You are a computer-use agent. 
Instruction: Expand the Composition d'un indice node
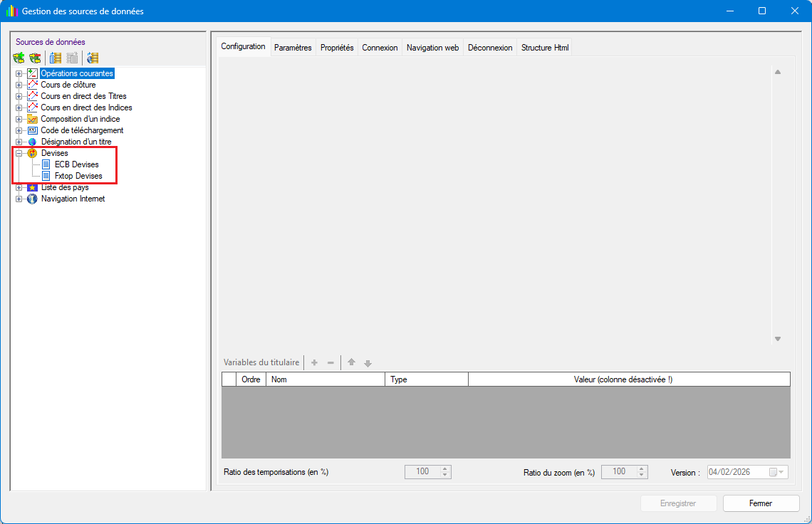point(19,119)
